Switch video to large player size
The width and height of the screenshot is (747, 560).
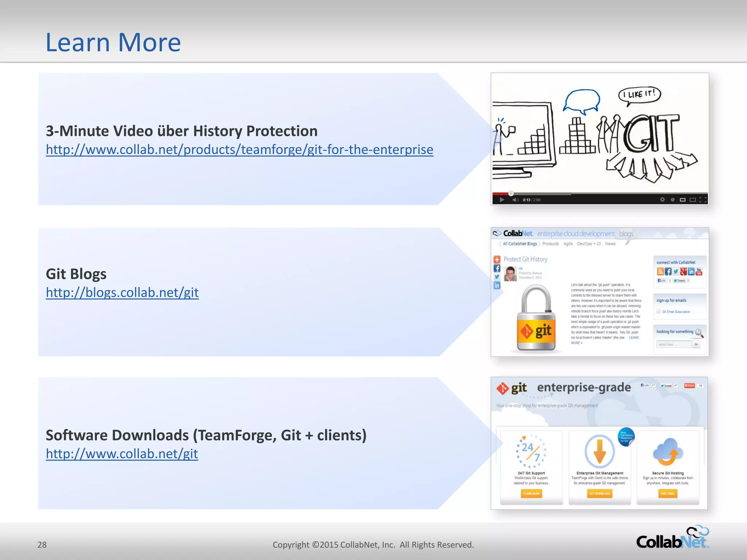pos(693,200)
